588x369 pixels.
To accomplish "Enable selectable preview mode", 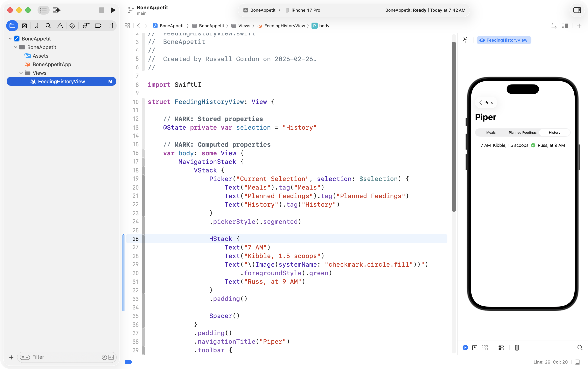I will pyautogui.click(x=475, y=348).
